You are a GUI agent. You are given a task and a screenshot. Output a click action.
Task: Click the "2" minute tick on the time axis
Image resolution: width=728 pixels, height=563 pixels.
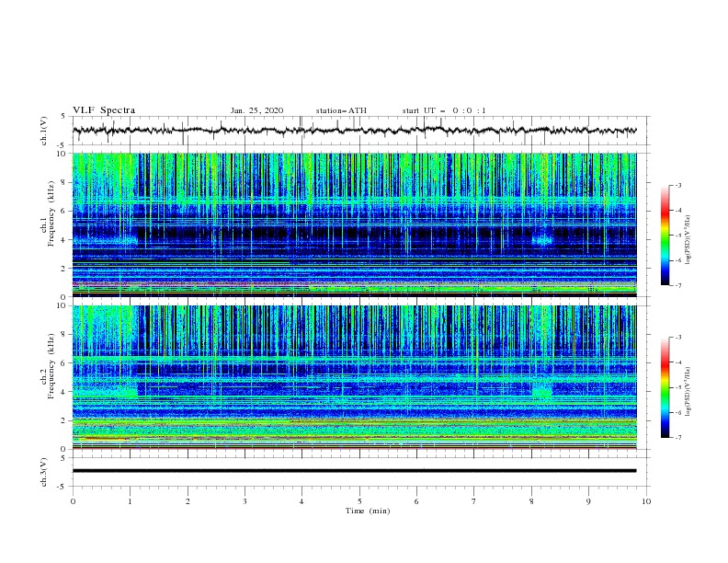(x=188, y=501)
